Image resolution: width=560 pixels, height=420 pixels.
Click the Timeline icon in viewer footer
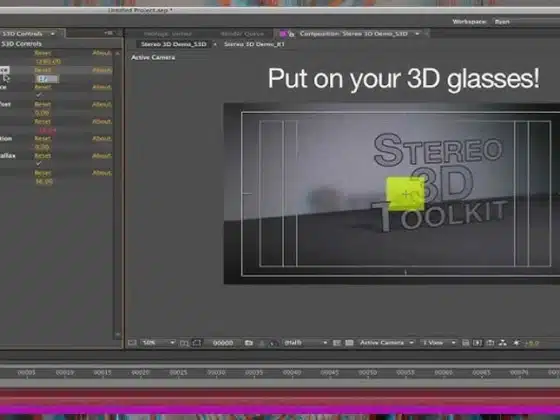(x=490, y=343)
